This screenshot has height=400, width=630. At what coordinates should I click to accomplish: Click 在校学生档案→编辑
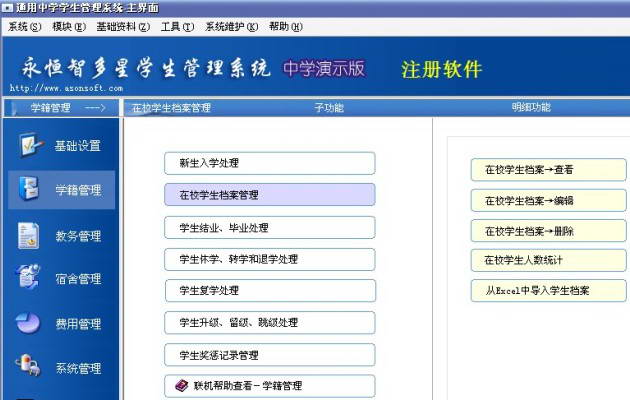pos(548,200)
